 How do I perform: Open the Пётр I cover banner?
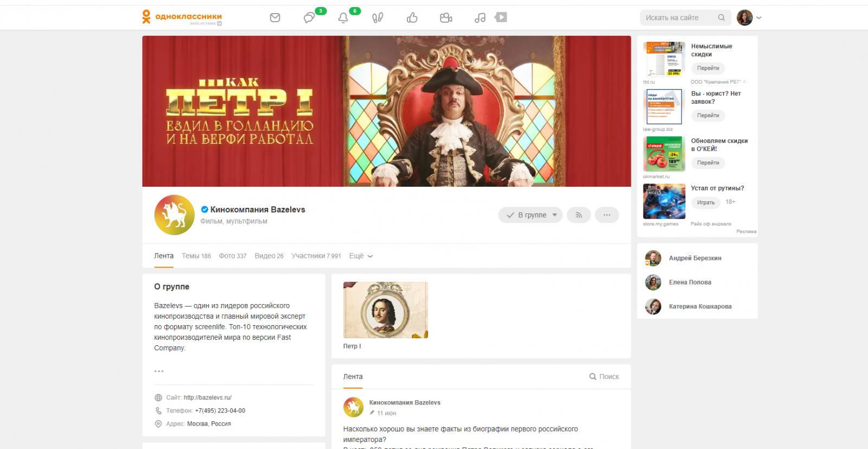tap(386, 111)
